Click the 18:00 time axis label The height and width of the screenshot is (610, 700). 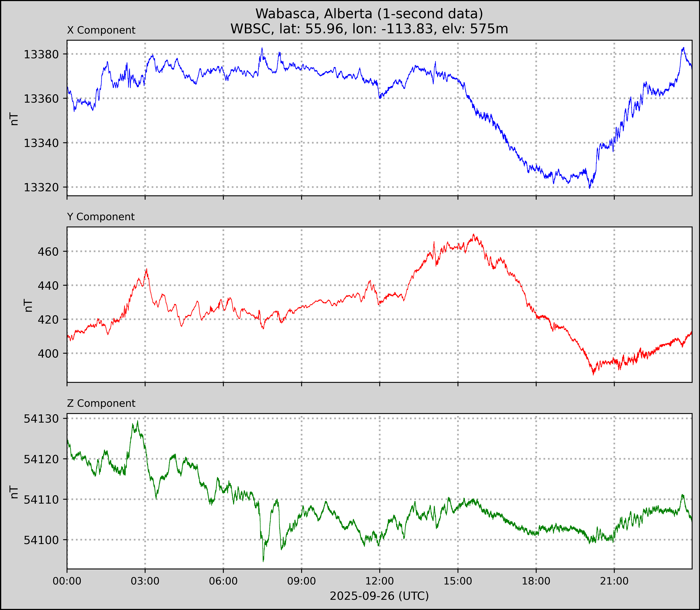536,581
